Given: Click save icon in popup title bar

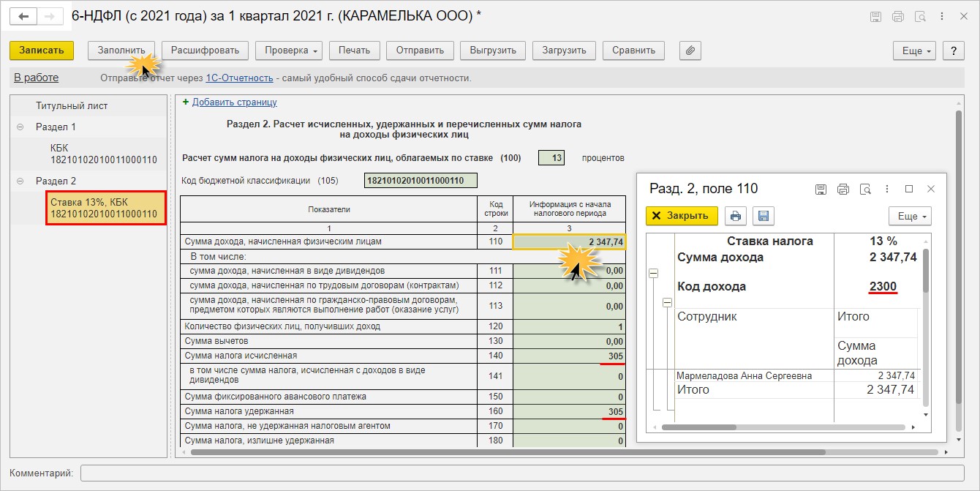Looking at the screenshot, I should pyautogui.click(x=821, y=189).
